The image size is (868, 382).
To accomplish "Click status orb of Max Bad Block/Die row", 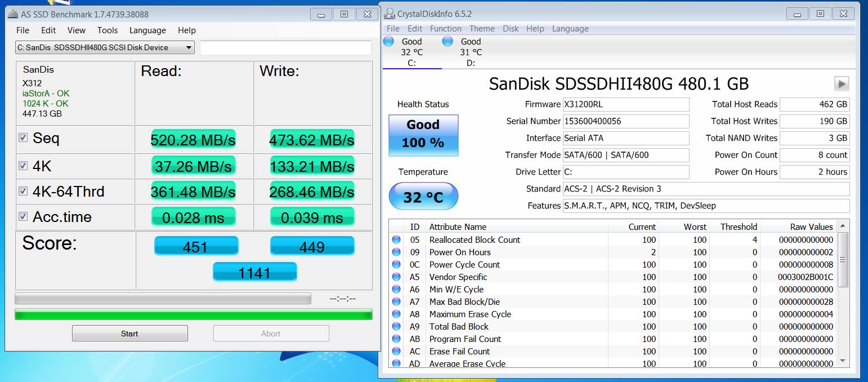I will pos(397,302).
